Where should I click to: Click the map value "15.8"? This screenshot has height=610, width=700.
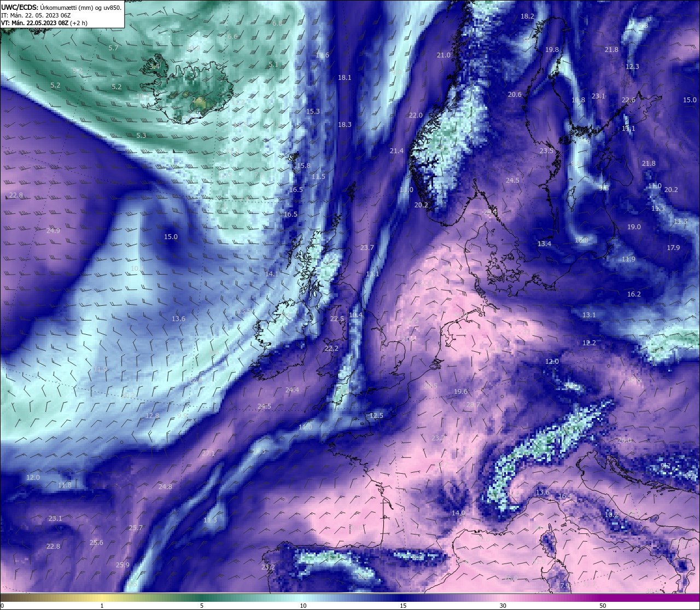(304, 166)
